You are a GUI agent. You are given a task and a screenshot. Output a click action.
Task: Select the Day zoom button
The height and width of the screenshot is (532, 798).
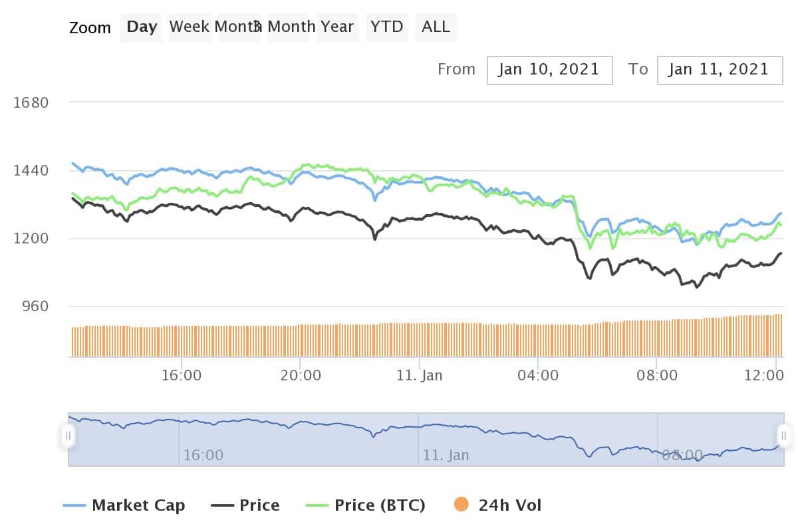click(141, 27)
